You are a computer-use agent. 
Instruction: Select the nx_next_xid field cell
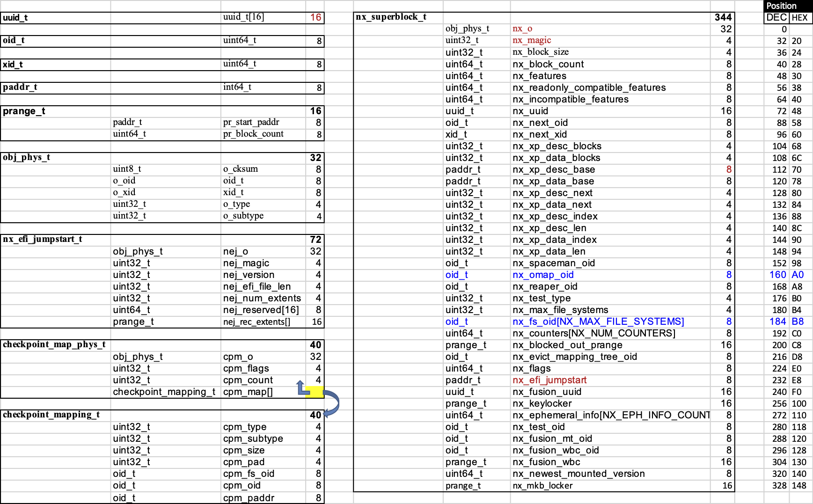[610, 134]
